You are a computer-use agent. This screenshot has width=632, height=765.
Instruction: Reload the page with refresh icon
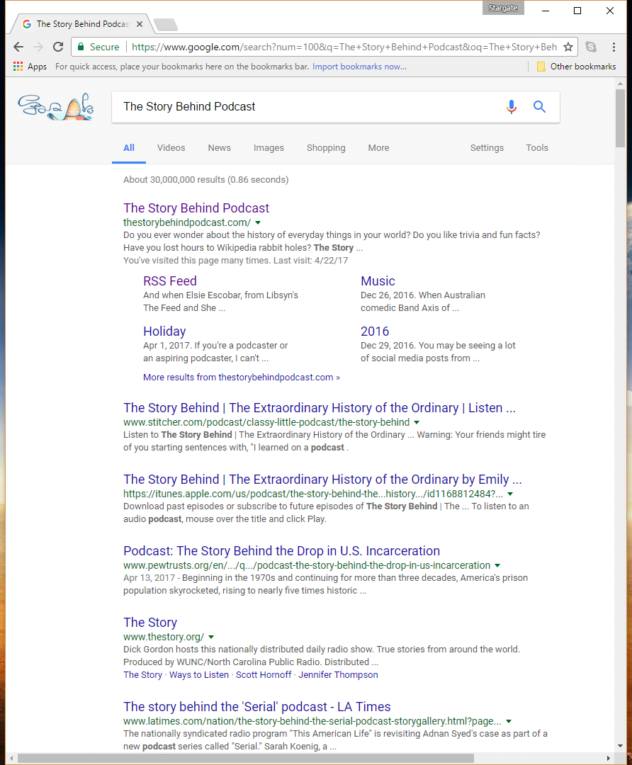(58, 47)
